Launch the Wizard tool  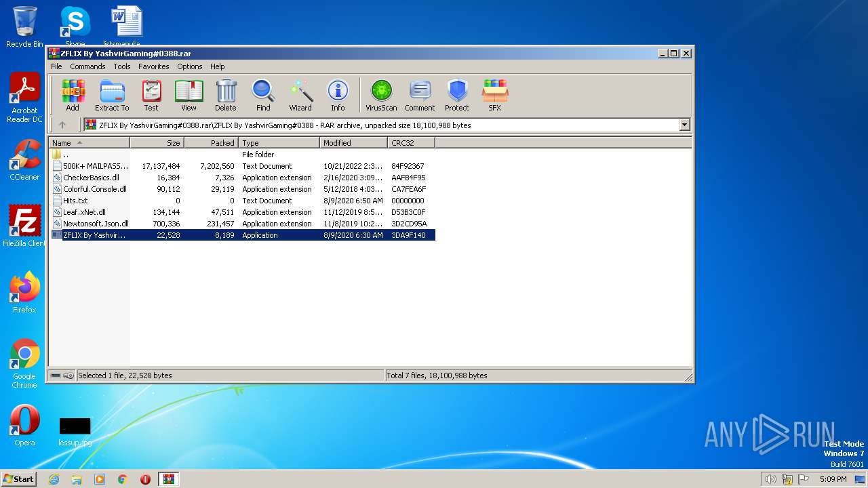[300, 95]
